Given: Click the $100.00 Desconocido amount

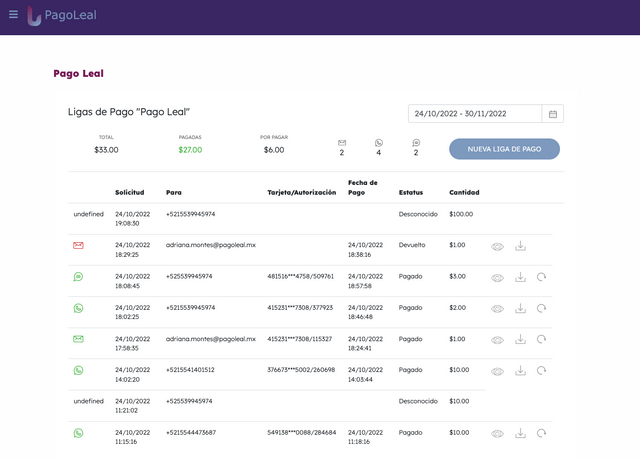Looking at the screenshot, I should click(461, 214).
